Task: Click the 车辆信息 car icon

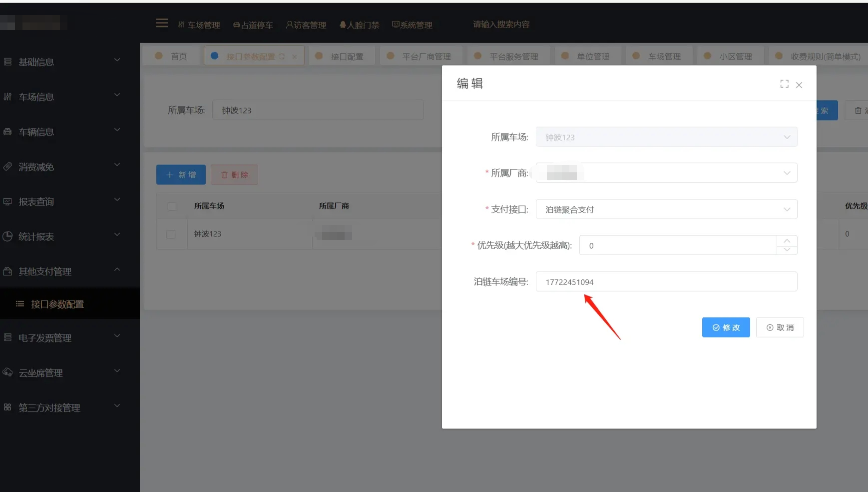Action: click(7, 132)
